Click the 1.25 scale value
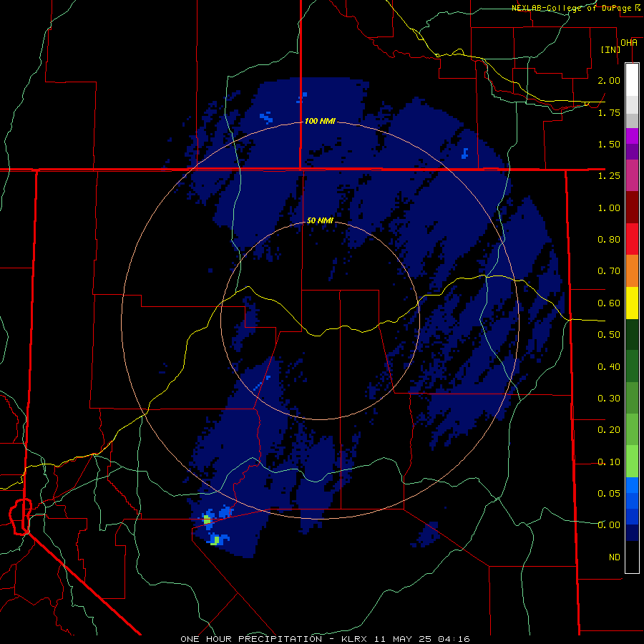This screenshot has height=644, width=644. click(609, 176)
